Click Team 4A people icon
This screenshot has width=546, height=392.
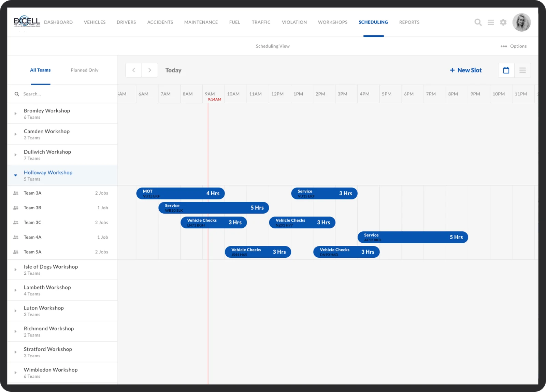tap(16, 237)
